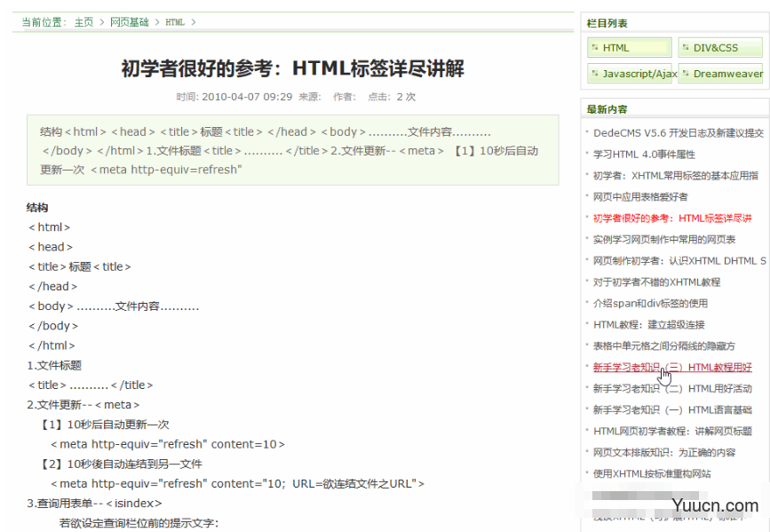Open 对于初学者不错的XHTML教程 link
Image resolution: width=770 pixels, height=532 pixels.
656,282
